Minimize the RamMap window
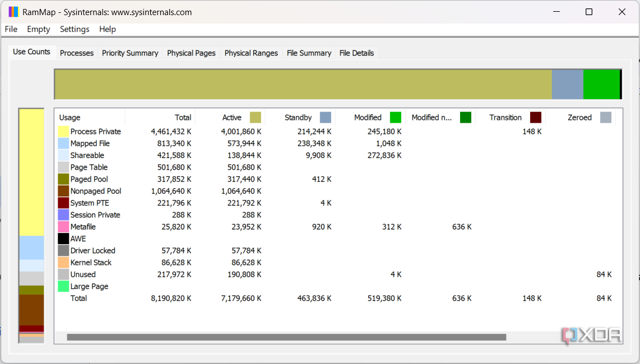The image size is (640, 364). click(556, 12)
